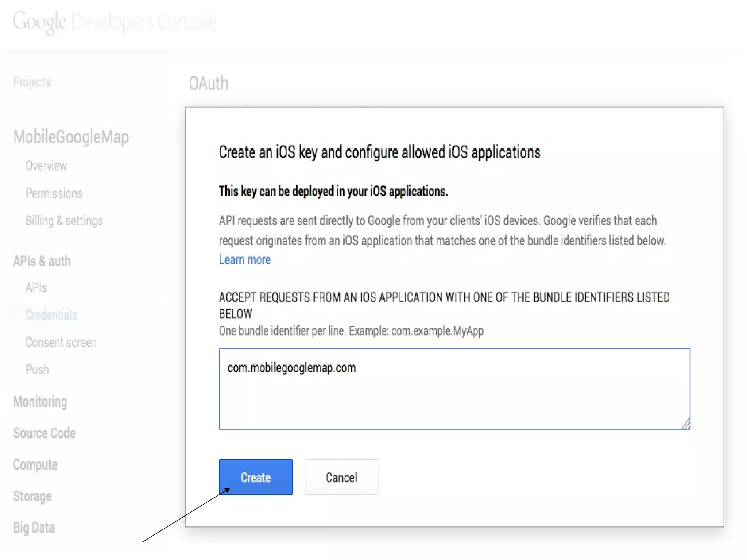Expand the Compute section
747x560 pixels.
[x=35, y=465]
